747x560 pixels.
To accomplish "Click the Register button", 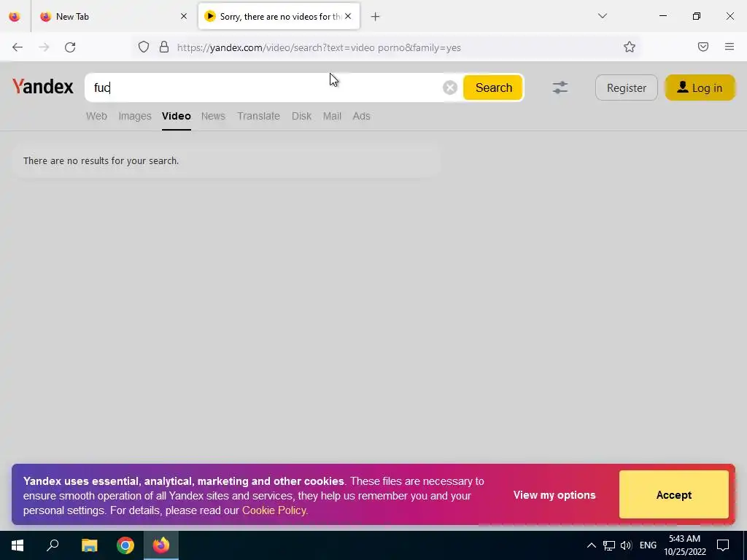I will click(x=627, y=87).
